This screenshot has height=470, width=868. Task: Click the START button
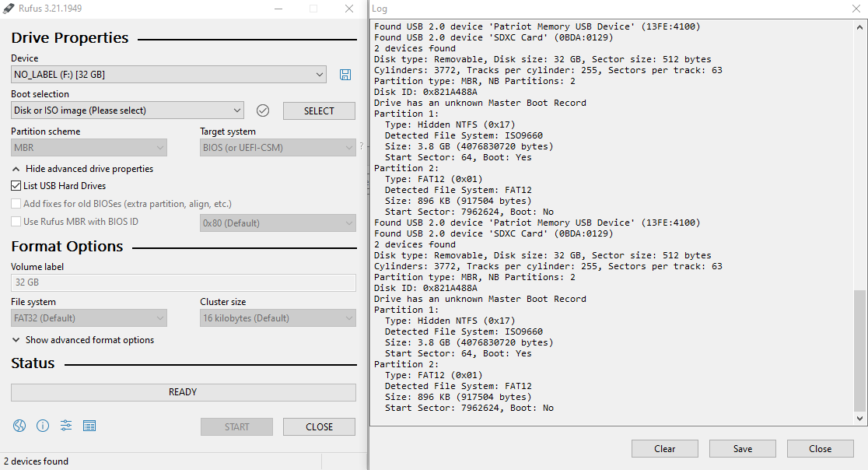237,427
